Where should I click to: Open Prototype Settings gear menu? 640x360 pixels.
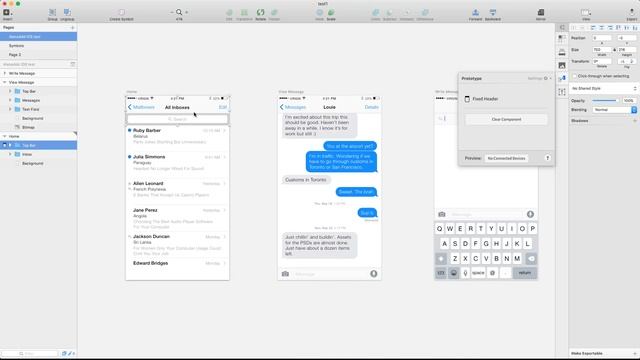[x=546, y=78]
